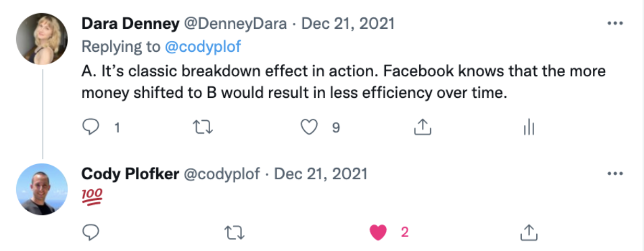Open more options on Dara Denney's tweet
644x251 pixels.
tap(614, 24)
